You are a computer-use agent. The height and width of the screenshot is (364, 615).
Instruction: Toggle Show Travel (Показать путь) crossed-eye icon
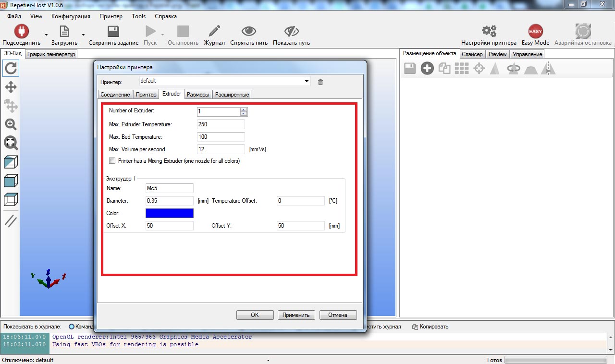pos(291,32)
